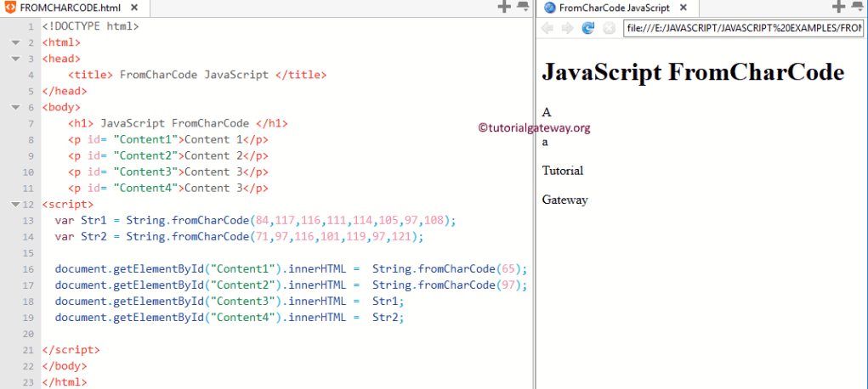Collapse the <script> fold arrow at line 12
Viewport: 868px width, 389px height.
click(15, 205)
